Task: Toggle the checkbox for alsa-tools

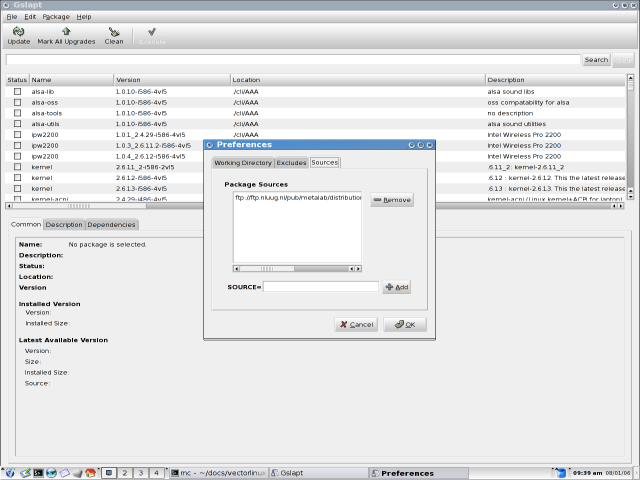Action: coord(17,113)
